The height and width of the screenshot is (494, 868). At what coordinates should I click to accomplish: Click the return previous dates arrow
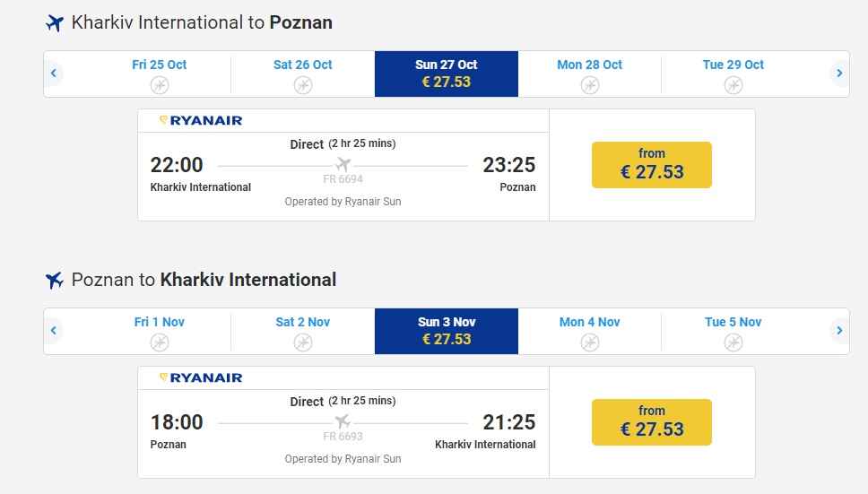pyautogui.click(x=54, y=331)
